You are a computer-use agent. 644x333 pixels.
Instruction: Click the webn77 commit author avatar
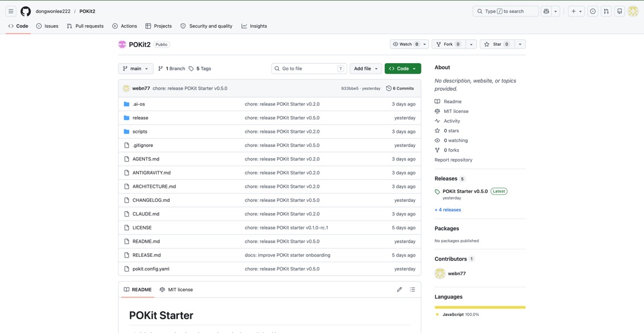click(126, 88)
